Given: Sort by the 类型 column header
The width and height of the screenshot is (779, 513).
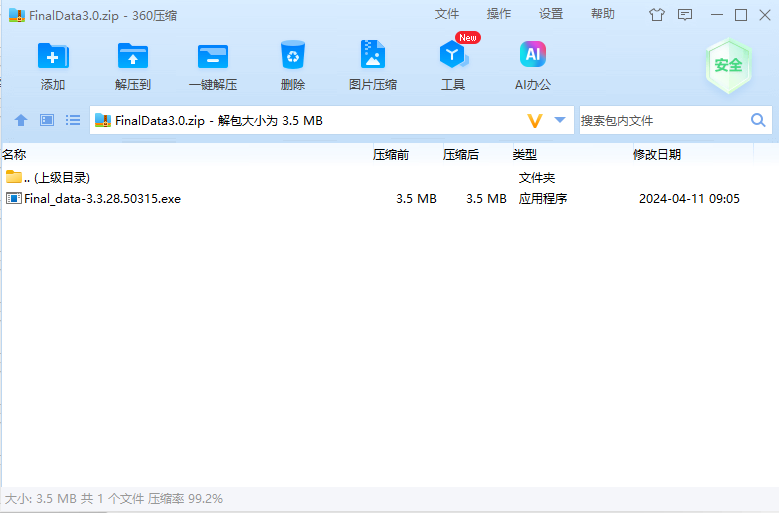Looking at the screenshot, I should tap(525, 154).
